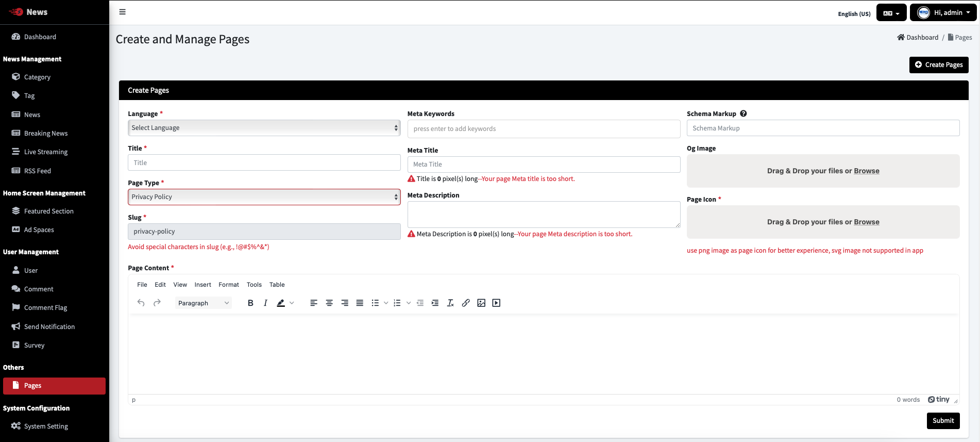Toggle sidebar with hamburger menu icon
The image size is (980, 442).
pos(123,12)
